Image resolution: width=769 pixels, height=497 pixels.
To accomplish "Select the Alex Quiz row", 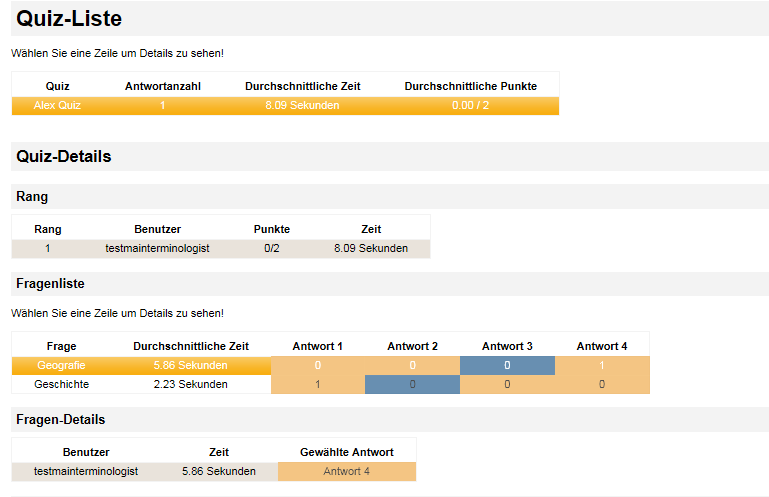I will [285, 105].
